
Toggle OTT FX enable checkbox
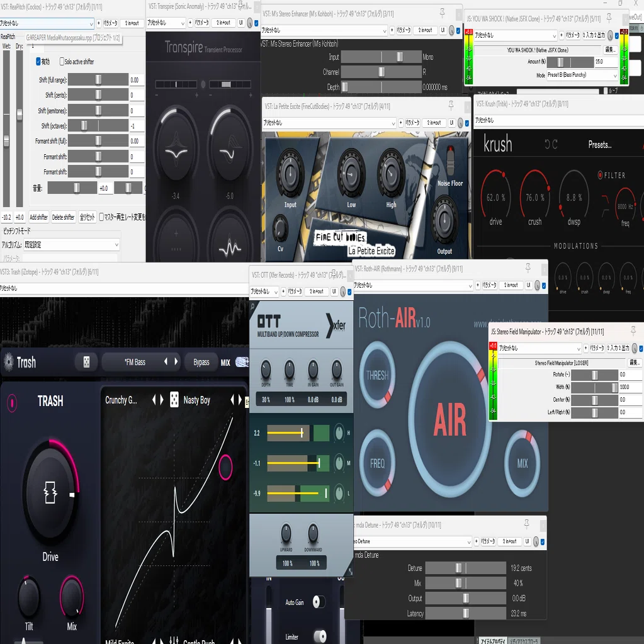349,292
